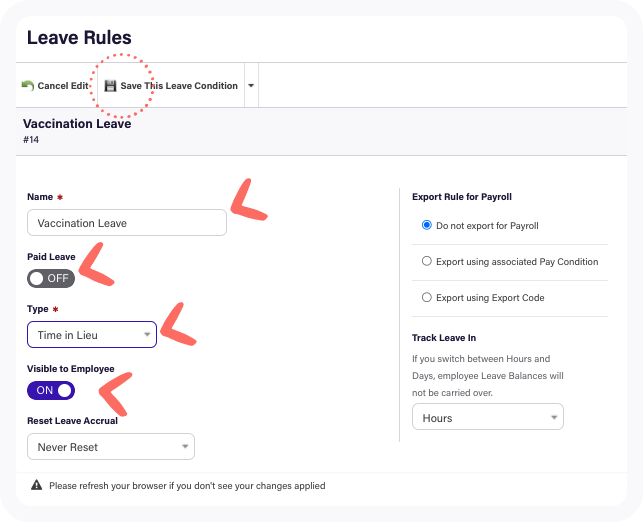Click Save This Leave Condition
Screen dimensions: 643x522
point(171,86)
